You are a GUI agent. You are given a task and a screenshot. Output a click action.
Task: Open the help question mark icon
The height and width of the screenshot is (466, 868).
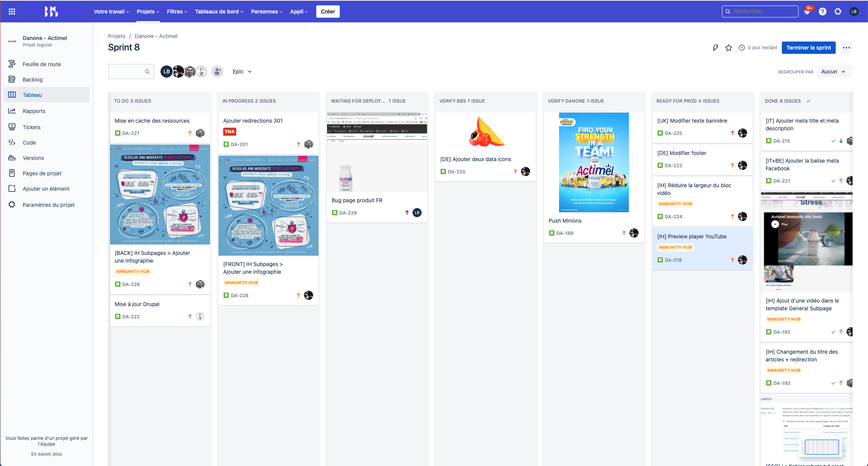point(823,12)
